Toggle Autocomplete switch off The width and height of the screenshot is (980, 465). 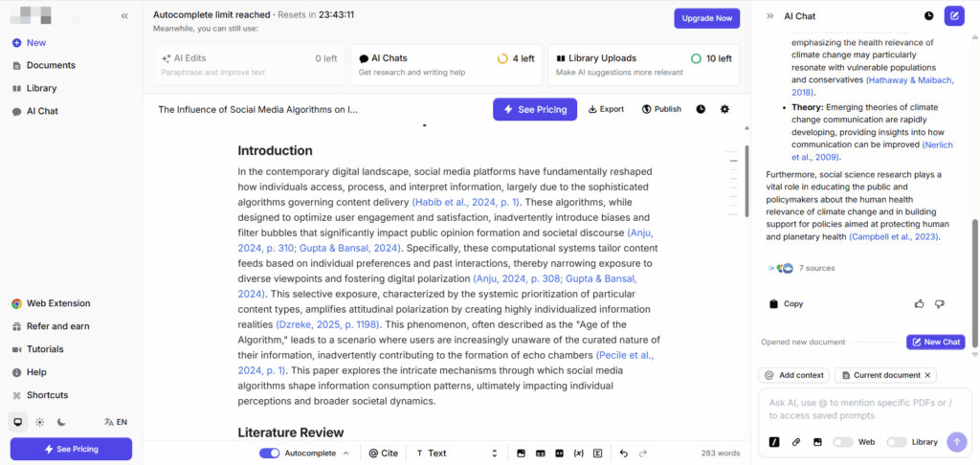pos(269,454)
